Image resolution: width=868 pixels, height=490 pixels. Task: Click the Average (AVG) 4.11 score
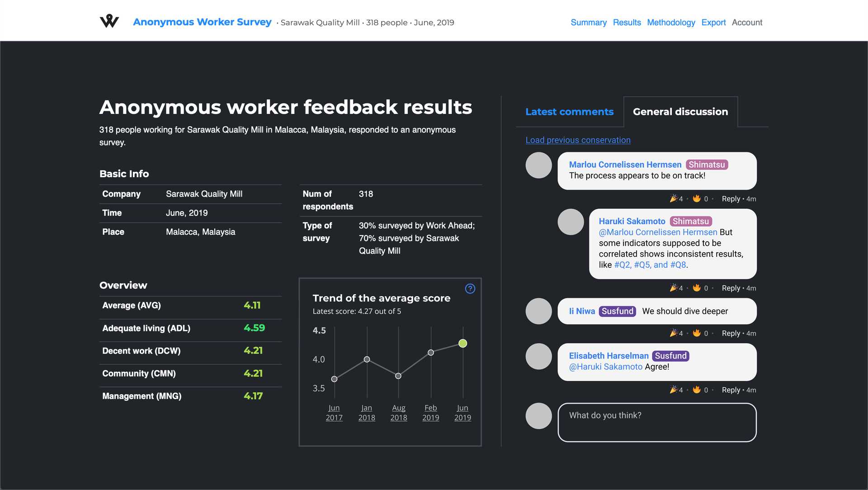pyautogui.click(x=252, y=305)
